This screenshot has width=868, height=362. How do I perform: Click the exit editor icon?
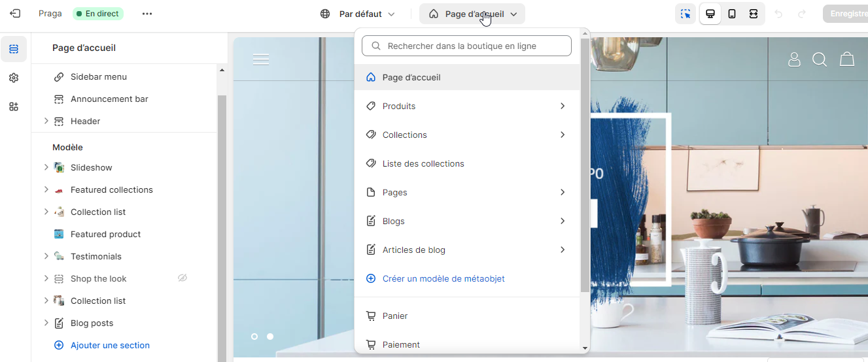point(15,14)
